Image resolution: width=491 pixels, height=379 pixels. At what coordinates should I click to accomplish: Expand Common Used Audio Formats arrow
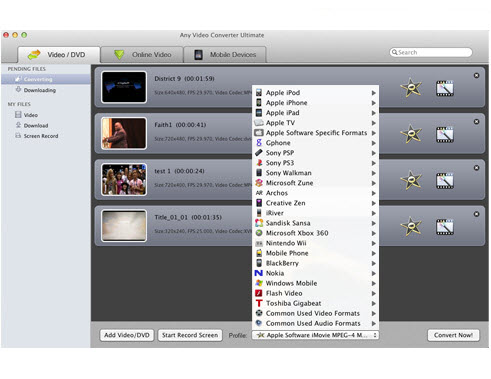pyautogui.click(x=374, y=323)
